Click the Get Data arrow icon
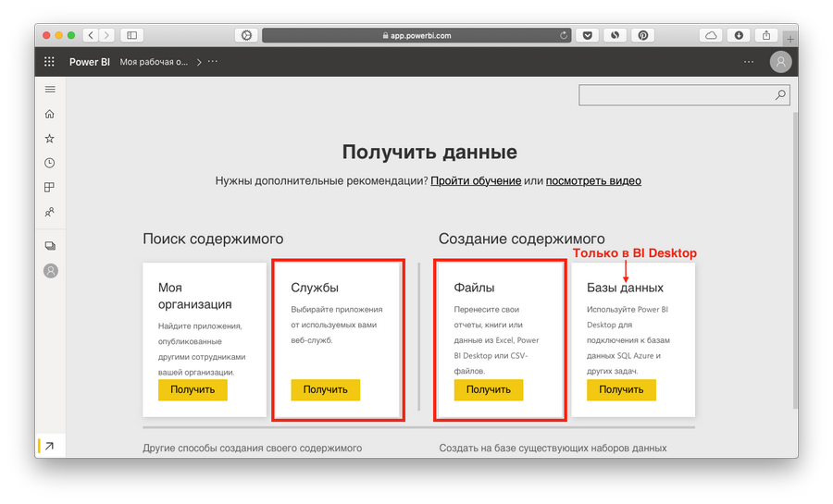The image size is (833, 504). (49, 446)
